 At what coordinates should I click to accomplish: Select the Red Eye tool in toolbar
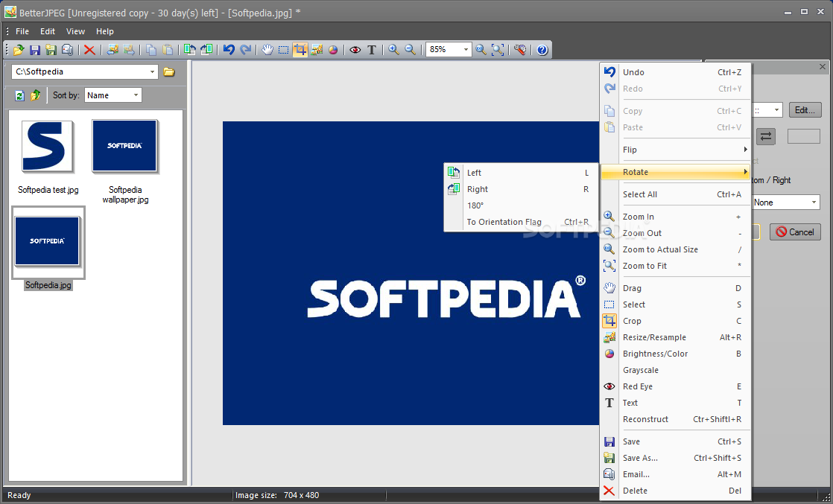tap(355, 50)
